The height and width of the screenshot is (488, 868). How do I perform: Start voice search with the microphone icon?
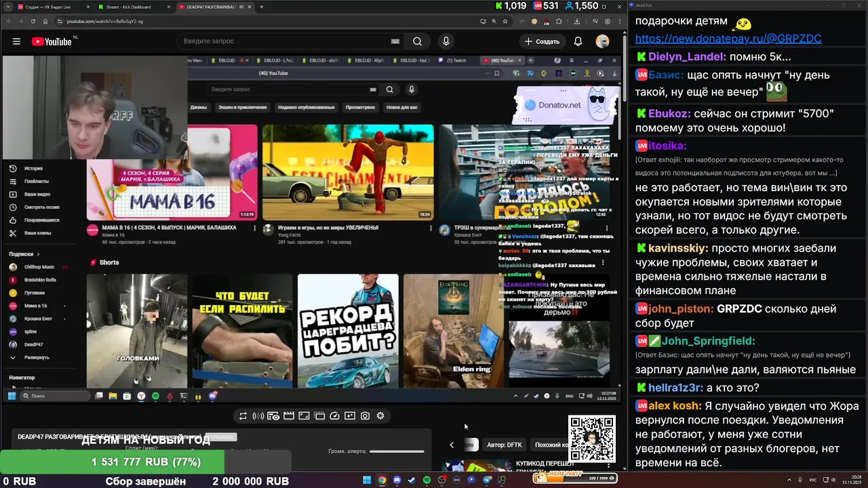tap(446, 41)
